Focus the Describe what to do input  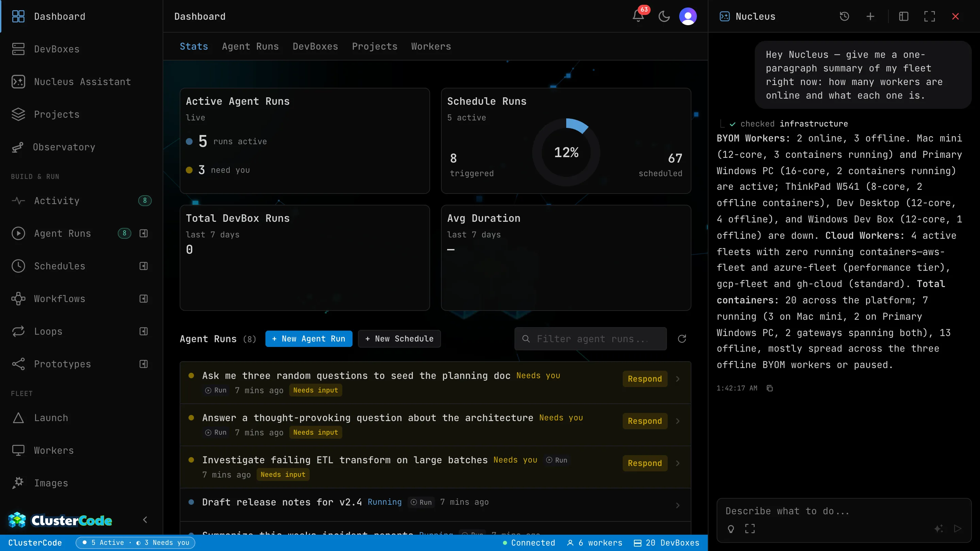tap(844, 512)
